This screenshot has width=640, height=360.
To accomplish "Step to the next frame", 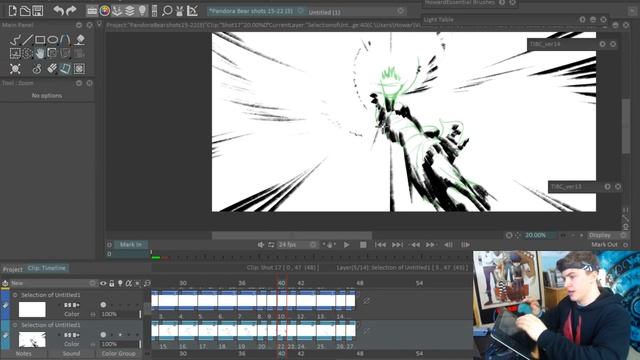I will click(465, 244).
